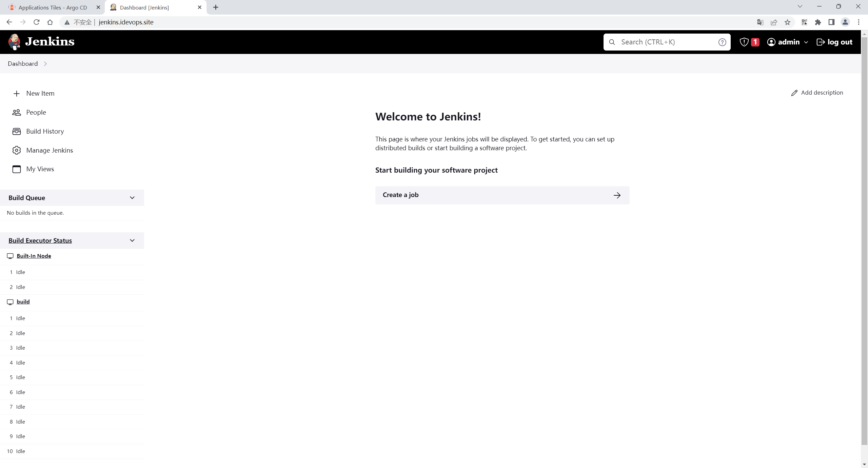Click the My Views window icon
The image size is (868, 468).
pyautogui.click(x=16, y=169)
